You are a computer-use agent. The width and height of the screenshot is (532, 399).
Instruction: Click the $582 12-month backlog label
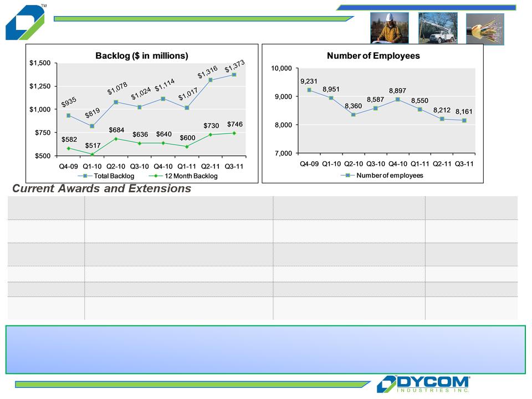coord(69,140)
